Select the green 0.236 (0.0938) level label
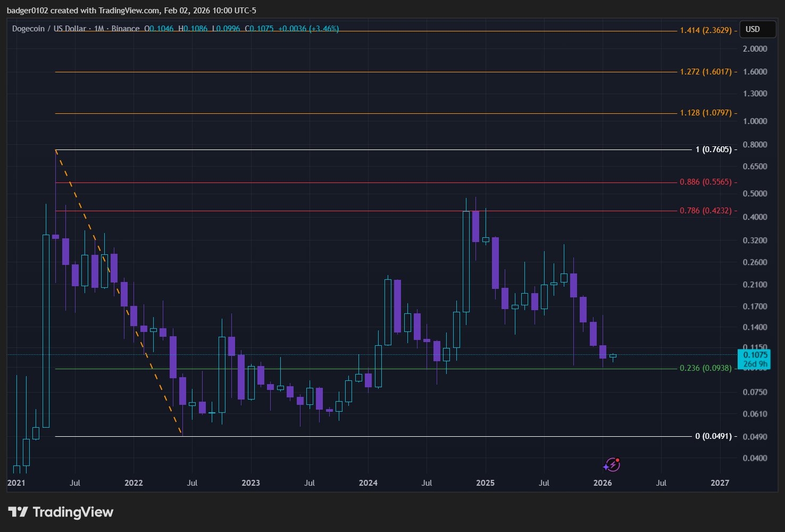This screenshot has height=532, width=785. (x=705, y=368)
